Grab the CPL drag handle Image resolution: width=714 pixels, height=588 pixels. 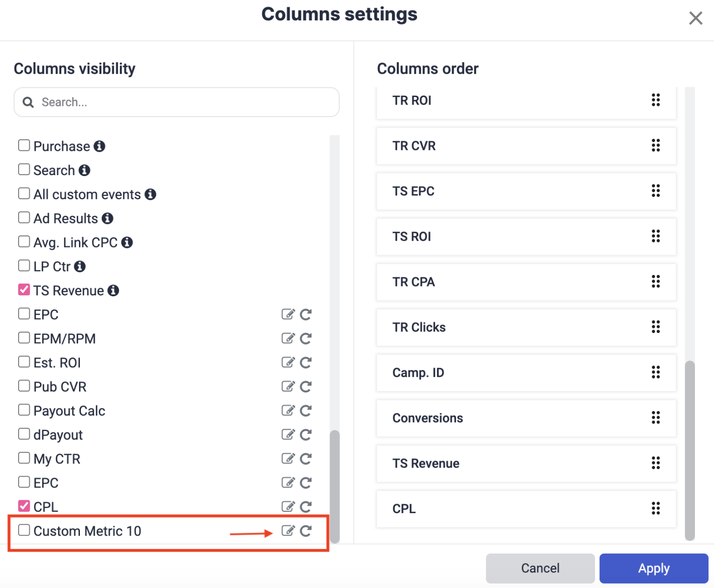[655, 509]
